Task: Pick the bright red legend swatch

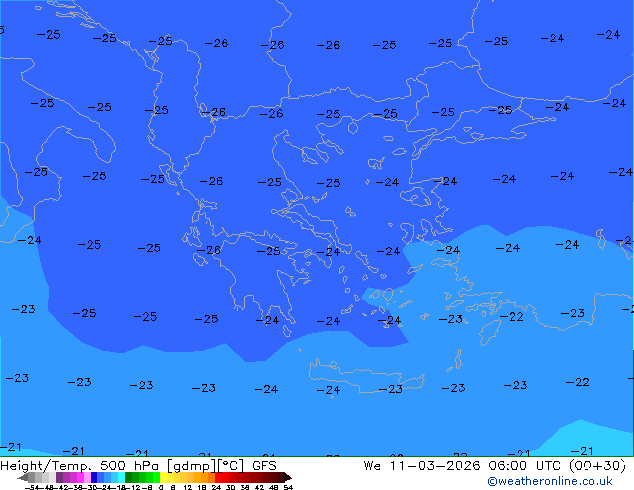Action: (x=218, y=477)
